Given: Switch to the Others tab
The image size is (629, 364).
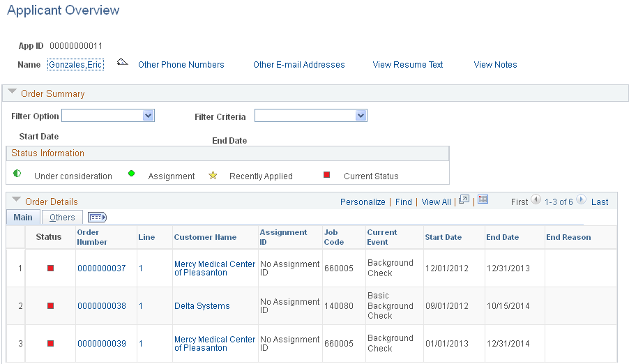Looking at the screenshot, I should pyautogui.click(x=62, y=217).
